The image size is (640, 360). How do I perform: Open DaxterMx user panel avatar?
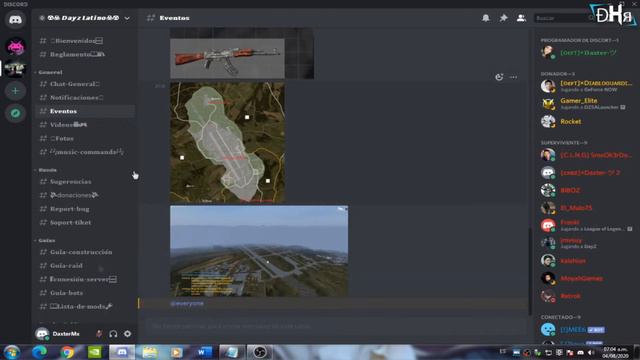[x=42, y=334]
